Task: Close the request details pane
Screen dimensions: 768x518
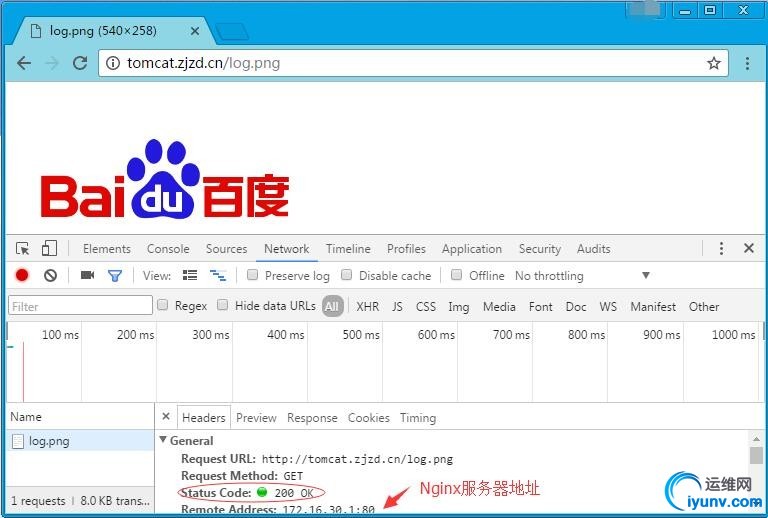Action: (166, 417)
